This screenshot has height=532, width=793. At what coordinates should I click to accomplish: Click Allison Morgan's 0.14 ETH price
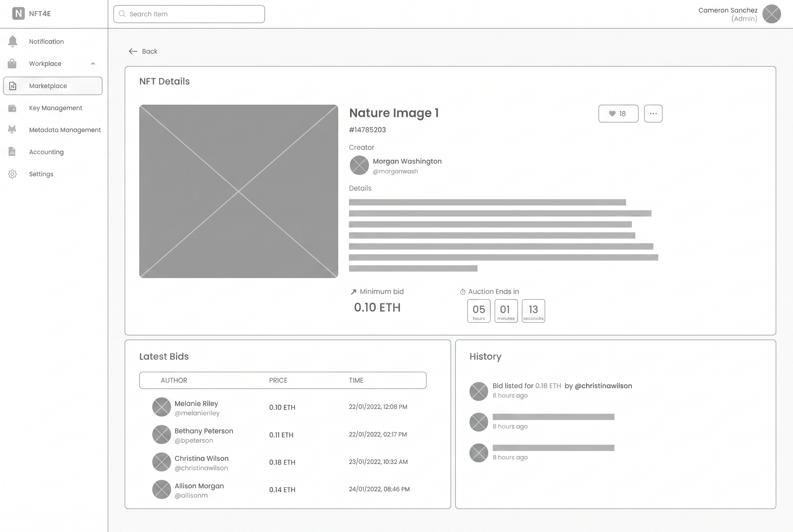(x=282, y=490)
